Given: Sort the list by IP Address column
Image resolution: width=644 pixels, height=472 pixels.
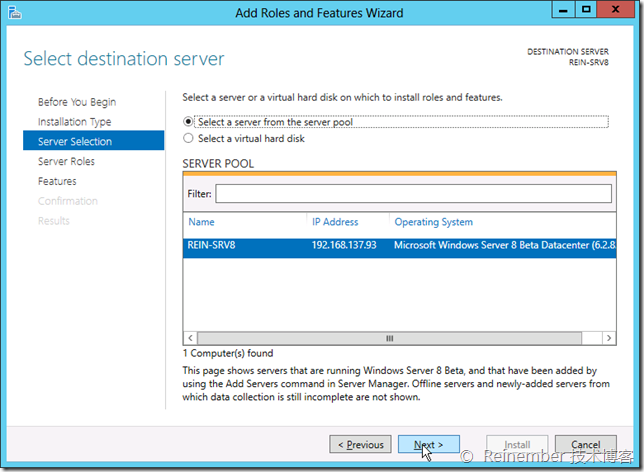Looking at the screenshot, I should pos(335,222).
